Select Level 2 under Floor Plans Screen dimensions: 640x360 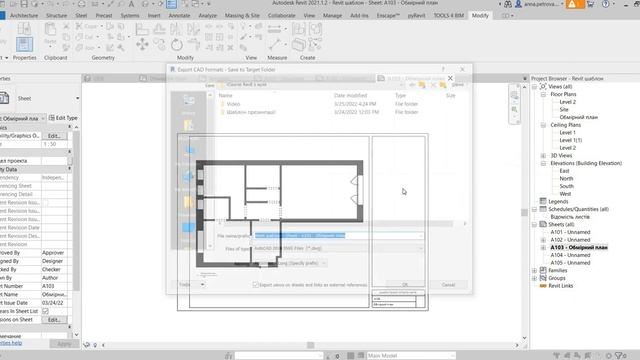click(567, 102)
